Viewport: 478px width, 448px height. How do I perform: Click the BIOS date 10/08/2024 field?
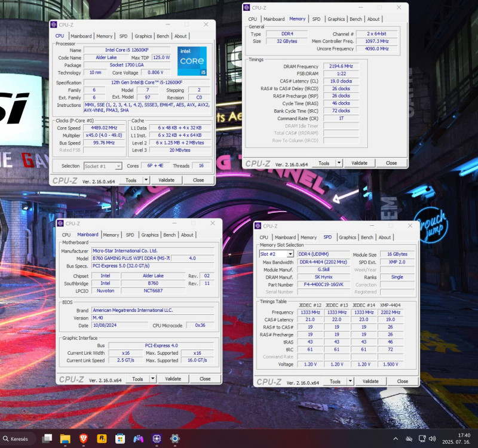click(x=120, y=325)
